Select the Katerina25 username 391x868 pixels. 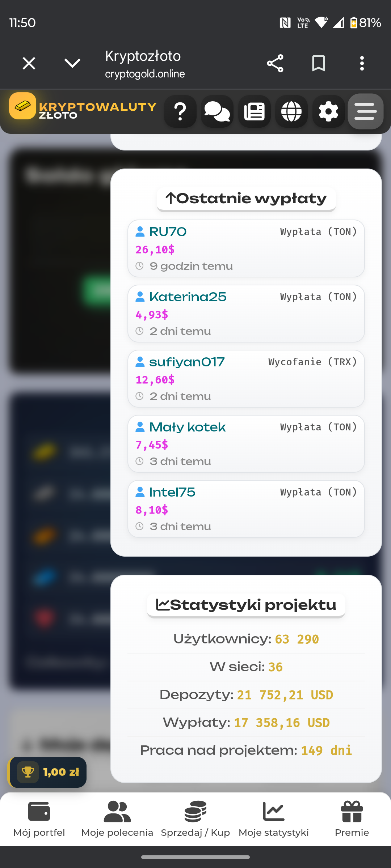(x=188, y=297)
